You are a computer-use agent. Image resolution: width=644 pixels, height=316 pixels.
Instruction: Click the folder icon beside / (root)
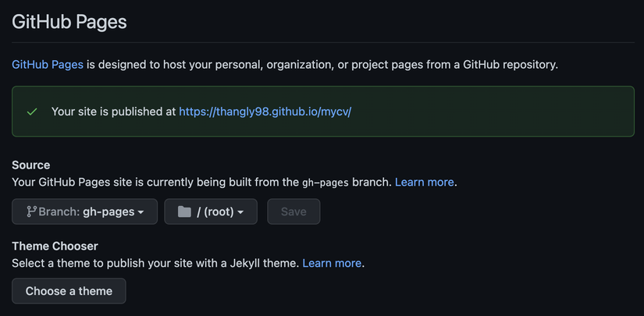pyautogui.click(x=184, y=211)
